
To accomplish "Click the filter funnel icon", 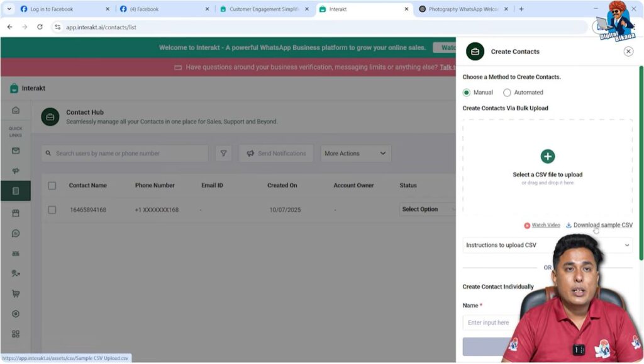I will click(x=223, y=154).
